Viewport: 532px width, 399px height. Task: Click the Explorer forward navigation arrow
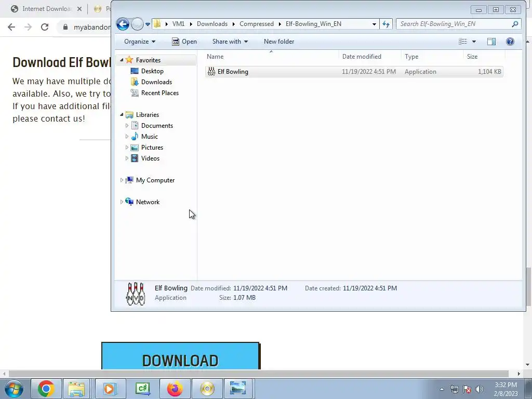137,24
